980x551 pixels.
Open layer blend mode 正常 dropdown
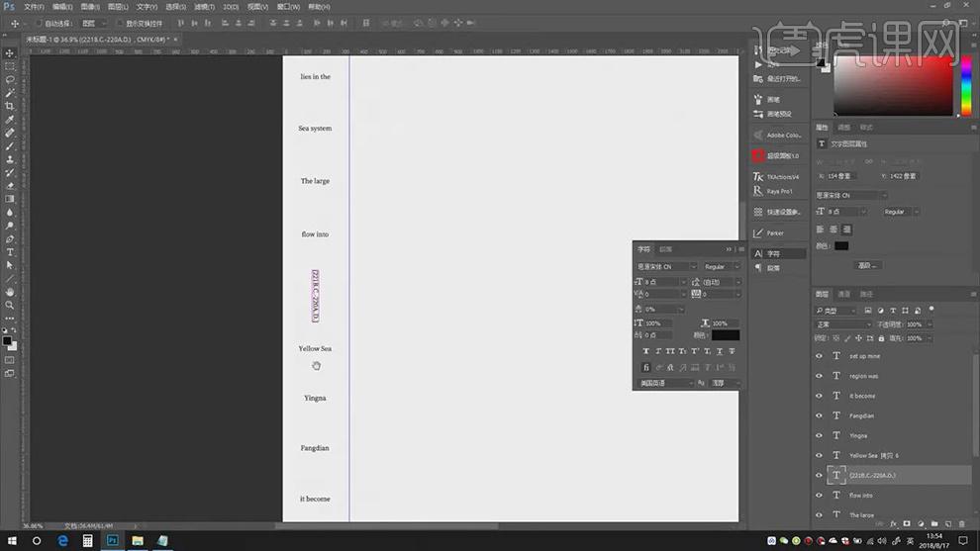842,324
